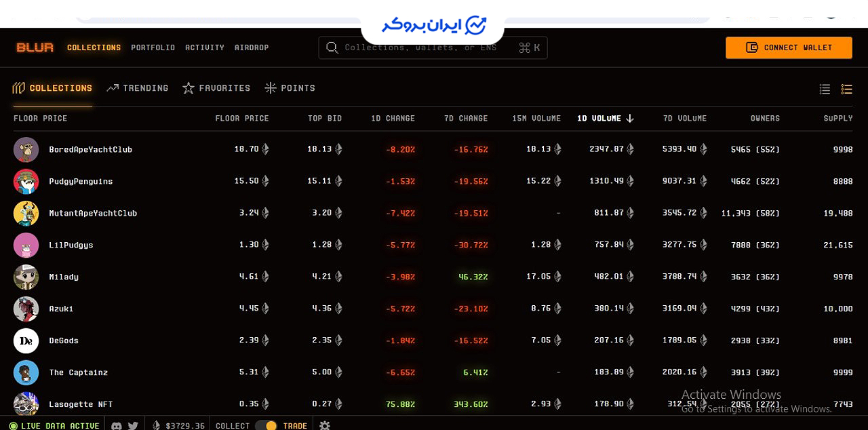This screenshot has width=868, height=430.
Task: Sort by Owners column header
Action: click(765, 118)
